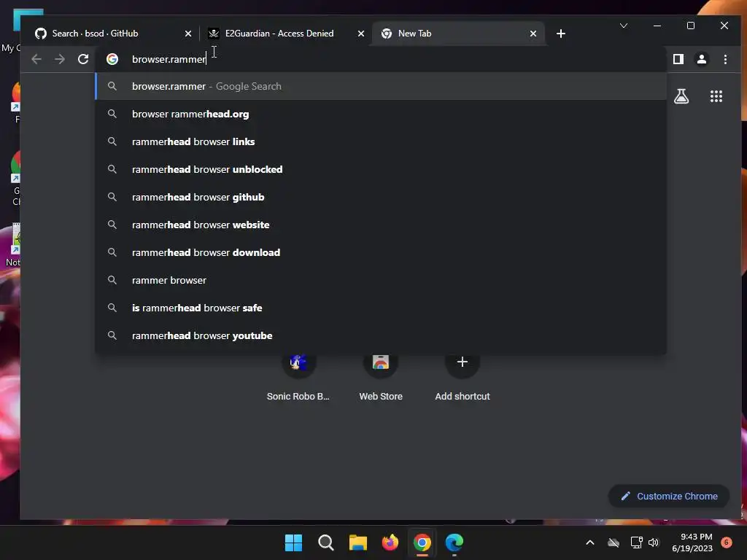
Task: Open a new tab with plus button
Action: point(561,34)
